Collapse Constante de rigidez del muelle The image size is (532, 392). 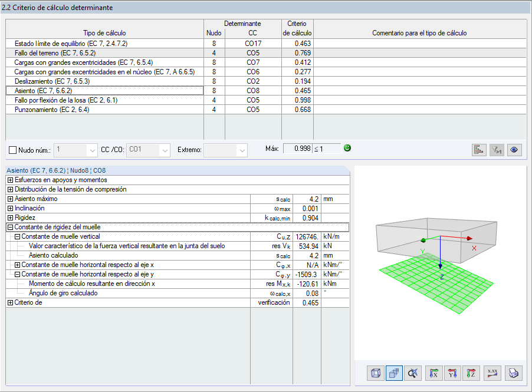(10, 227)
